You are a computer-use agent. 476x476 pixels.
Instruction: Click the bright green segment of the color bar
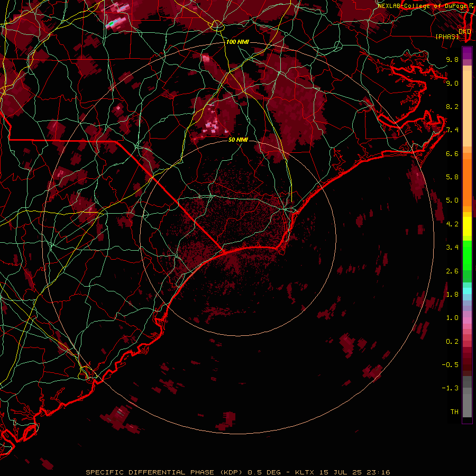(x=467, y=255)
